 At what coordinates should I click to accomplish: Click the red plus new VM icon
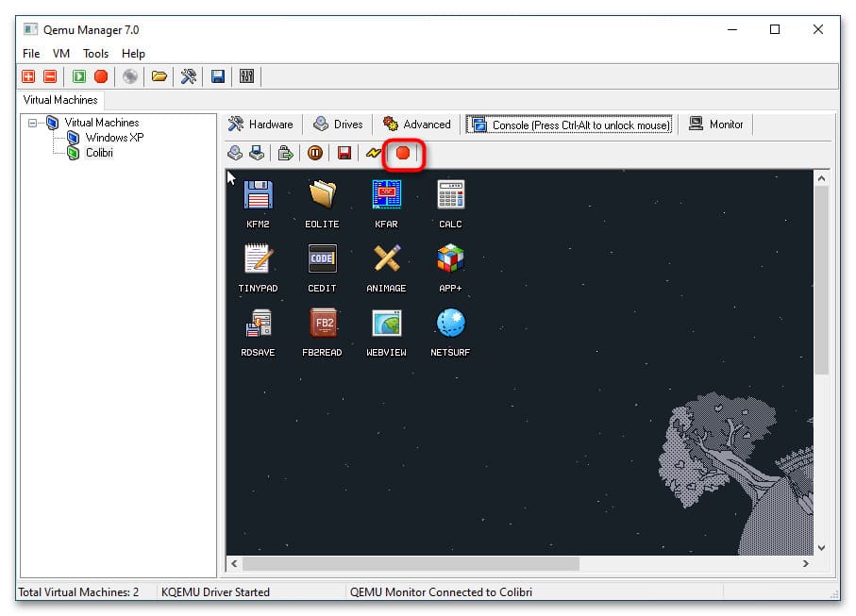coord(29,76)
